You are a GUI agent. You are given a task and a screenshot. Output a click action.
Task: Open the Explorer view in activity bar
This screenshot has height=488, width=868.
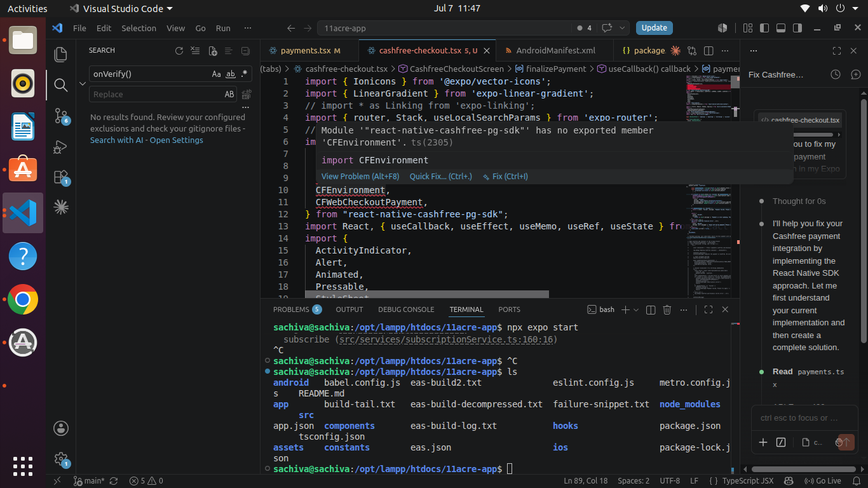[x=61, y=55]
